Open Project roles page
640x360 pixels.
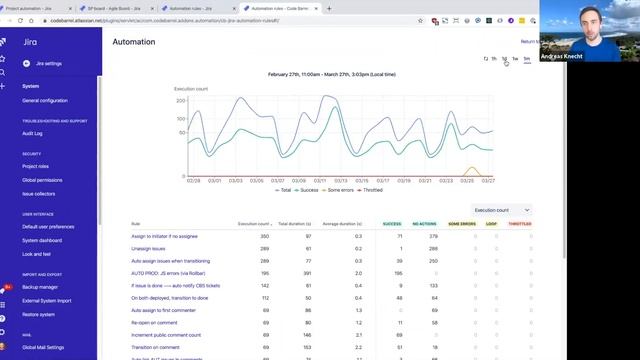(x=36, y=166)
